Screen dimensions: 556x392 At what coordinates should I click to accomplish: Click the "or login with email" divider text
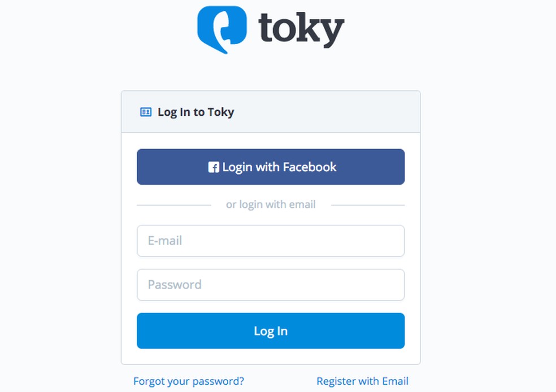271,204
